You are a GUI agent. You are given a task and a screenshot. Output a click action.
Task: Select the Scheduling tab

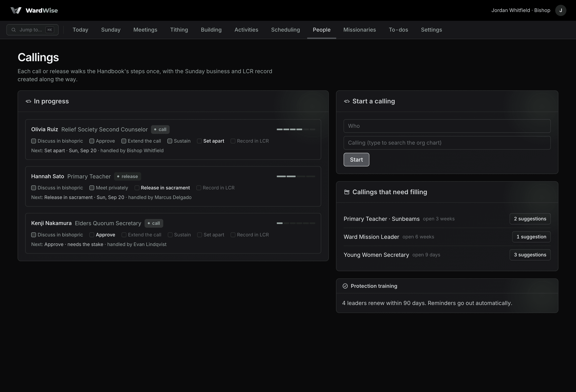[286, 30]
